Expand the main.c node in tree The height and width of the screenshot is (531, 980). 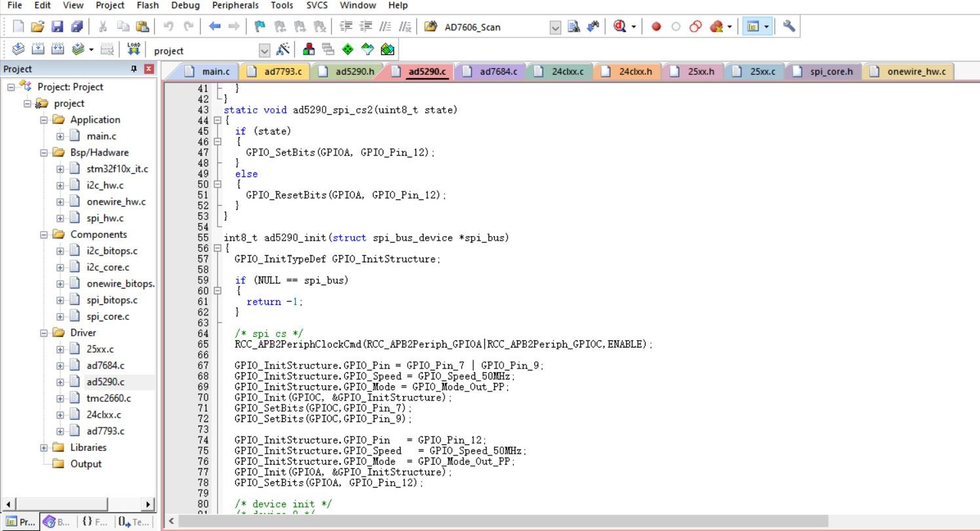60,136
